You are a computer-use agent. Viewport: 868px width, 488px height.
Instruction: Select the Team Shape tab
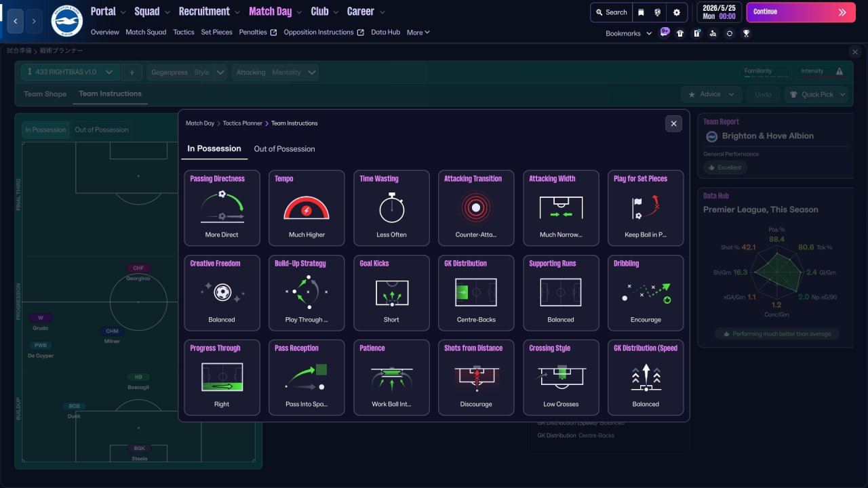(x=45, y=94)
